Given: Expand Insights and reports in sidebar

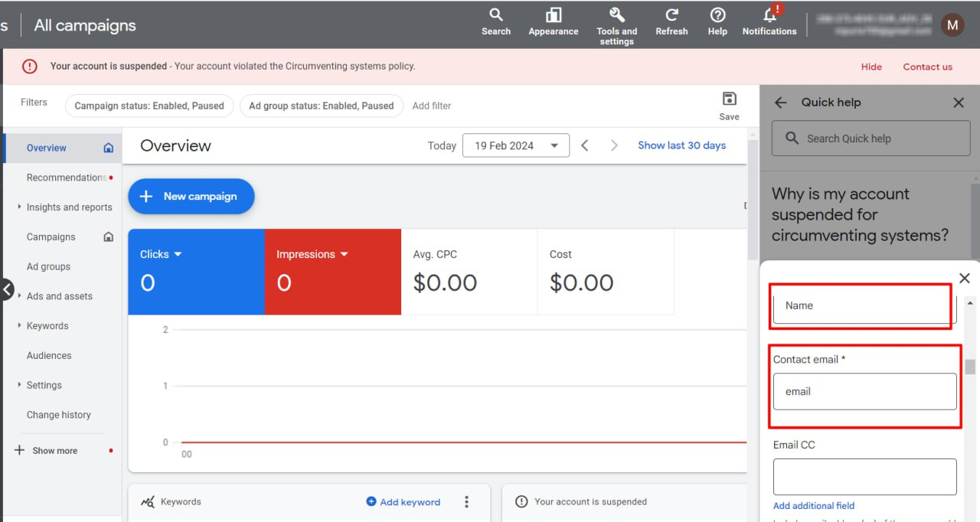Looking at the screenshot, I should [19, 207].
